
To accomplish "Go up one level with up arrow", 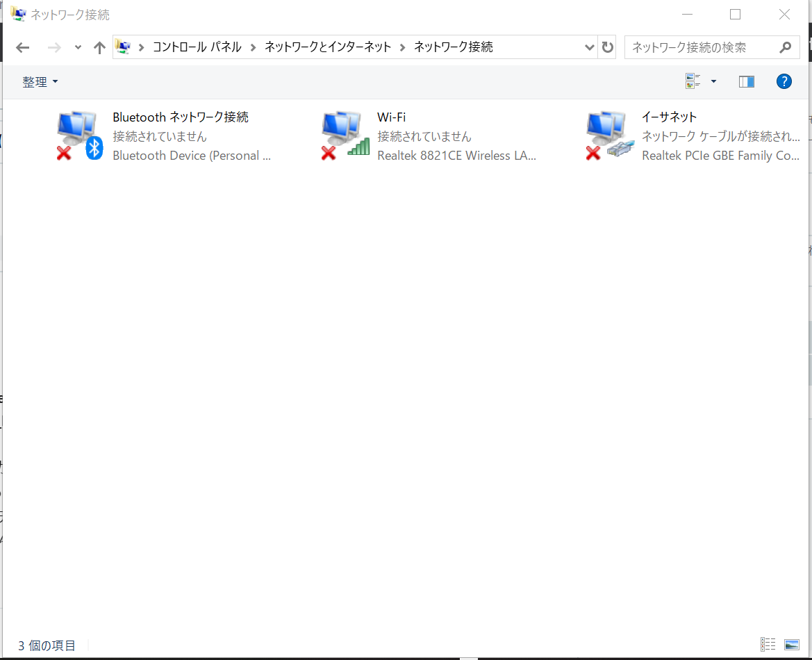I will (99, 48).
